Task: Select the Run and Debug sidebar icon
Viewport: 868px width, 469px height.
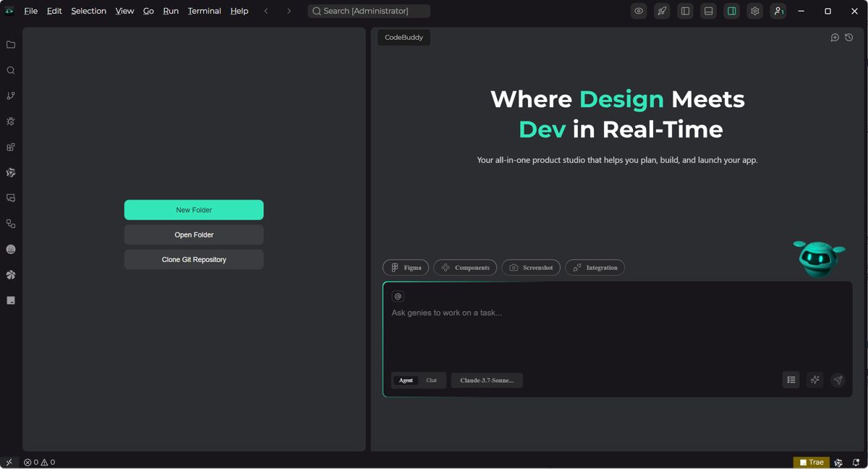Action: [x=10, y=121]
